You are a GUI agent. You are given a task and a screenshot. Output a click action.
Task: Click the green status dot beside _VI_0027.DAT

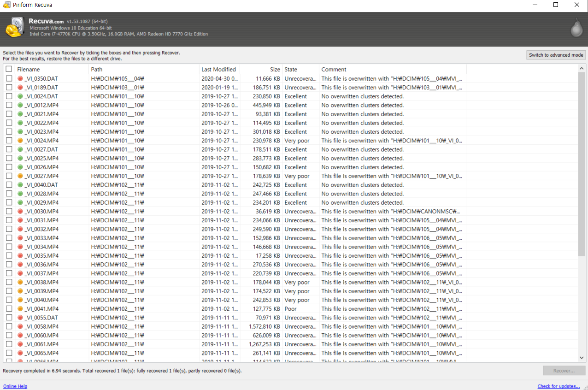20,149
